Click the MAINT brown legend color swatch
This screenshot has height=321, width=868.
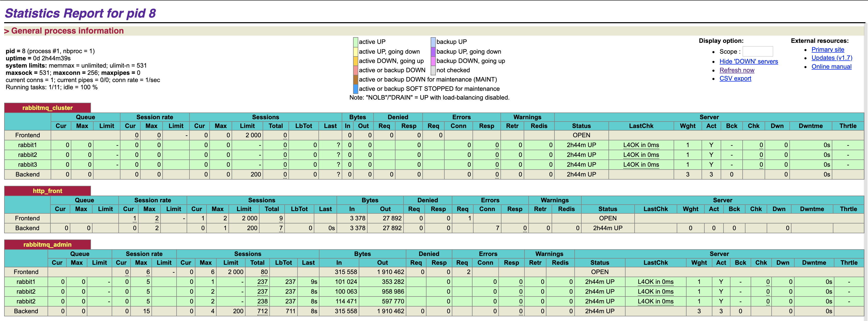(x=355, y=80)
